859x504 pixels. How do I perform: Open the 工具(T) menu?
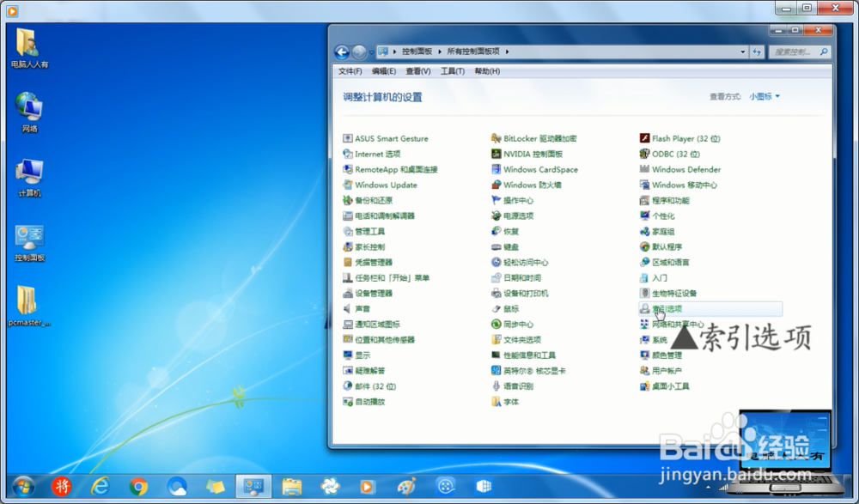click(453, 71)
